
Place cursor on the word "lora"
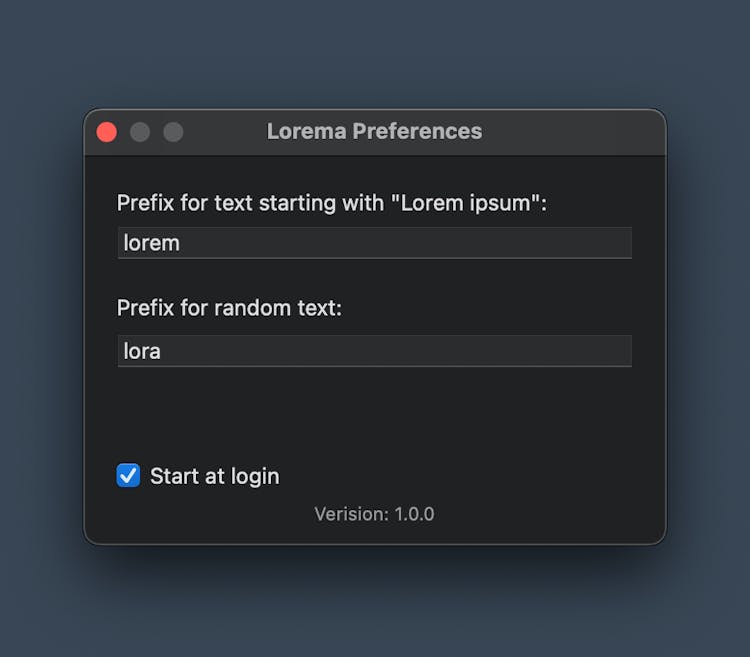point(142,351)
